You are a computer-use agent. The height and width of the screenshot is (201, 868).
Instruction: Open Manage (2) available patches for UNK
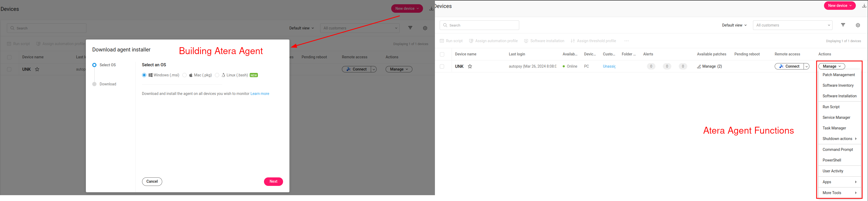[709, 67]
